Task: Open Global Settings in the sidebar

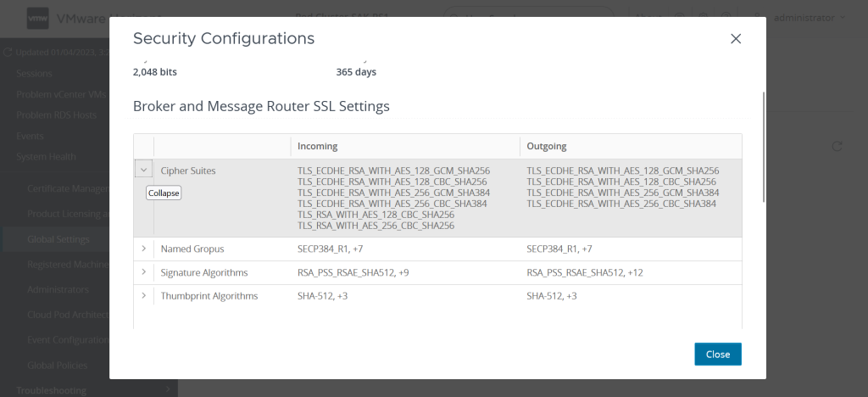Action: [58, 239]
